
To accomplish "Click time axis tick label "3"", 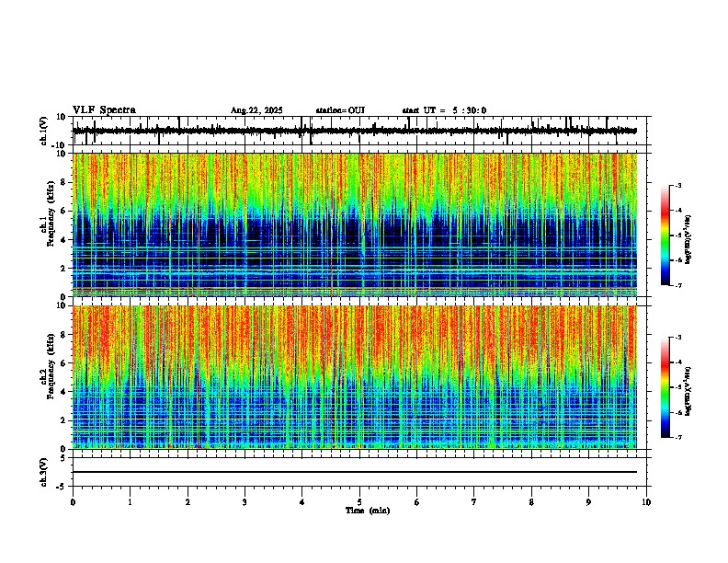I will pos(245,502).
